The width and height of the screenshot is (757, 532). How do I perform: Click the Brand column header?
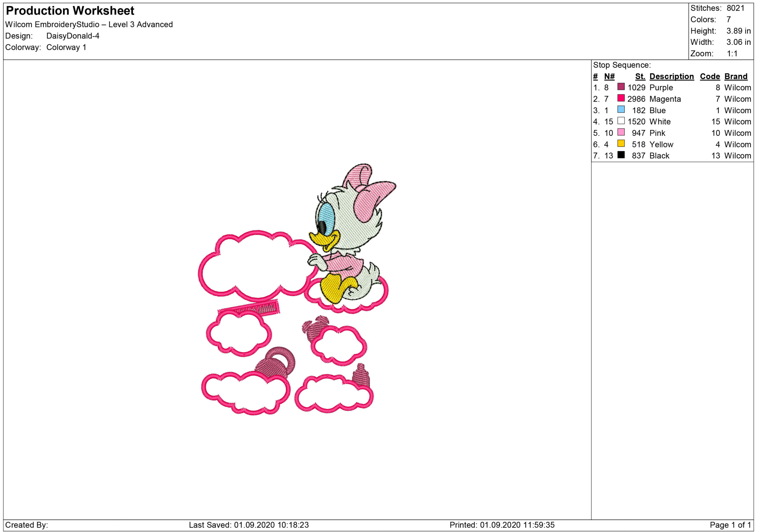[736, 77]
